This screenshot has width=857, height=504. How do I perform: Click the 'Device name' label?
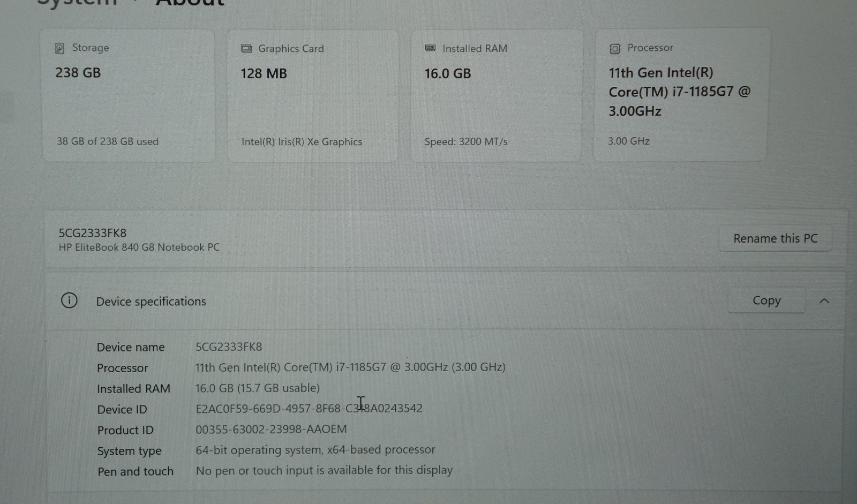(x=131, y=347)
